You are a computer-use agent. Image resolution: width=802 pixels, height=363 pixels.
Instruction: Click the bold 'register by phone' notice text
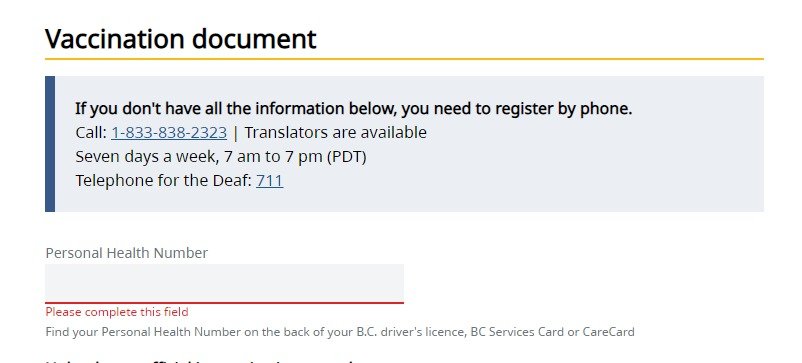[353, 108]
